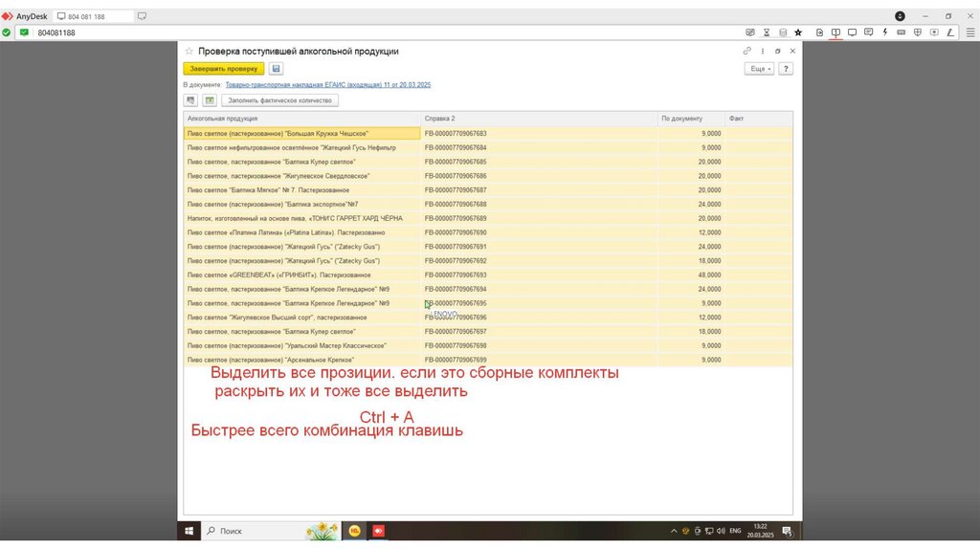Image resolution: width=980 pixels, height=549 pixels.
Task: Click AnyDesk dark download circle icon
Action: coord(900,16)
